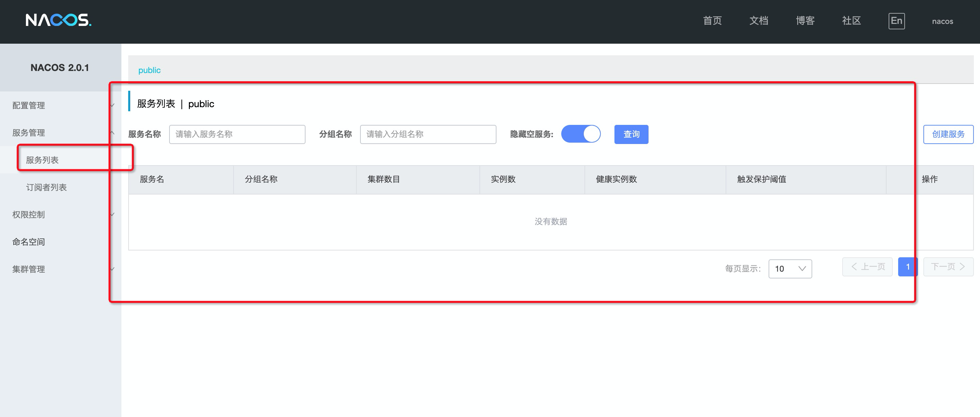Click page number 1 in pagination

click(907, 267)
